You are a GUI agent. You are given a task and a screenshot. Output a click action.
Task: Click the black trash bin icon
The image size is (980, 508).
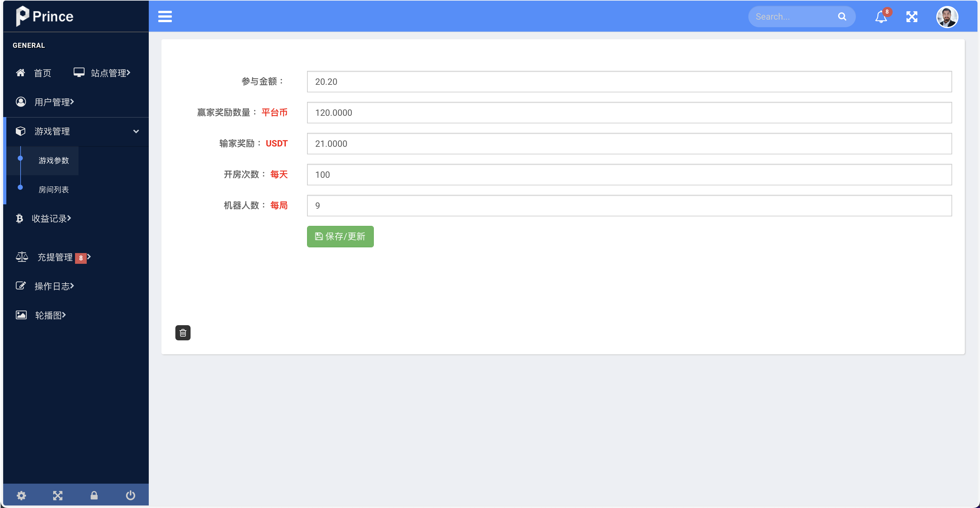pos(183,333)
